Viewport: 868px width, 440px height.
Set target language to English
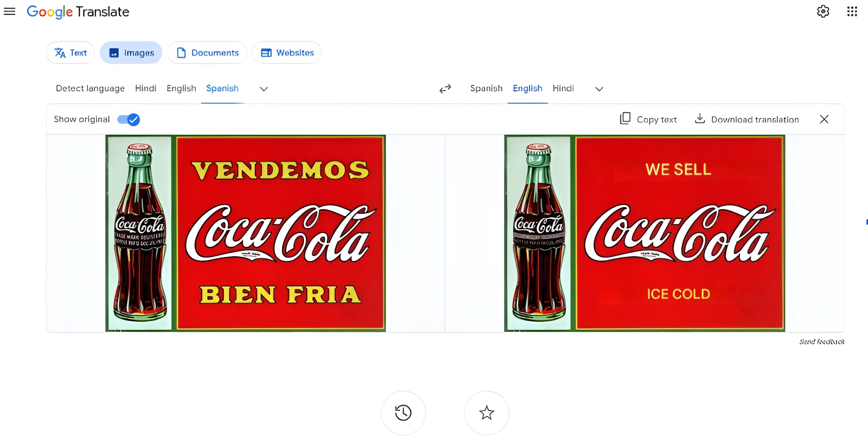[x=528, y=88]
